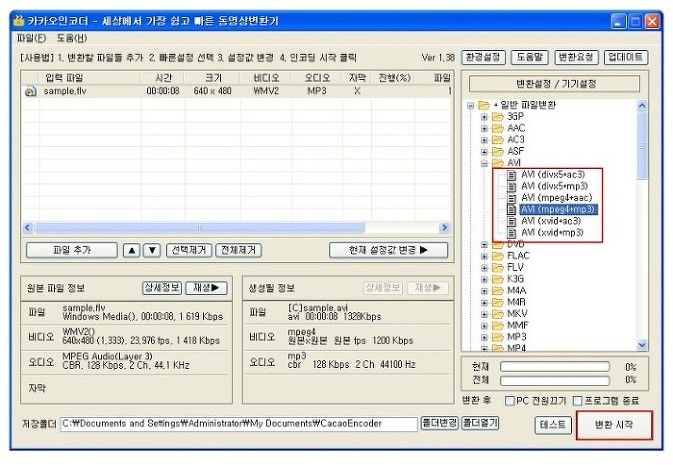Click 변환 시작 to start conversion
The width and height of the screenshot is (673, 465).
[x=614, y=425]
